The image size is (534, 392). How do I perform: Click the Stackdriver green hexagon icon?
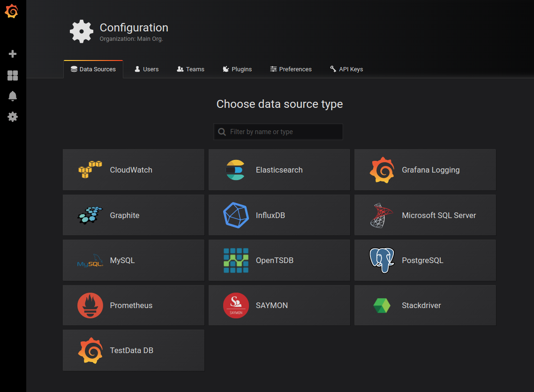tap(382, 306)
